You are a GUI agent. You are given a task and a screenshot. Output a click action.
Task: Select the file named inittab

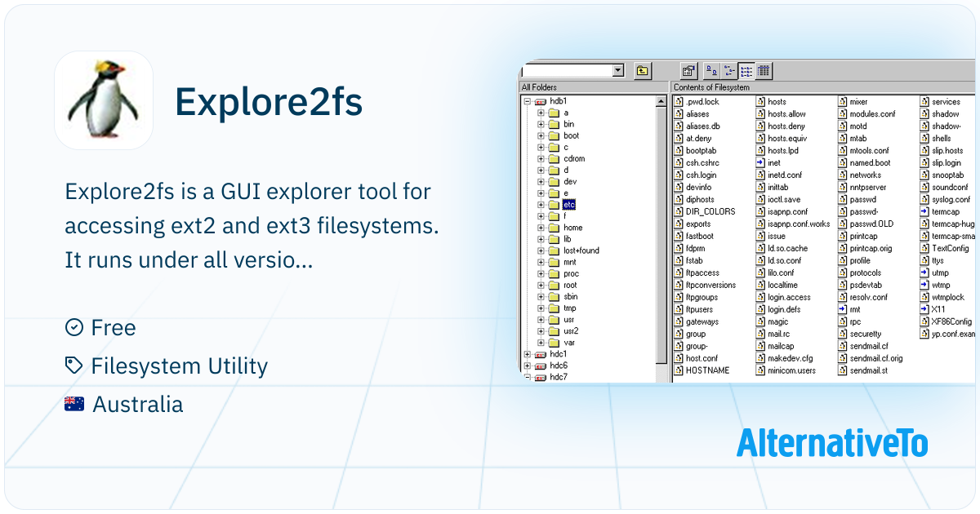(777, 188)
